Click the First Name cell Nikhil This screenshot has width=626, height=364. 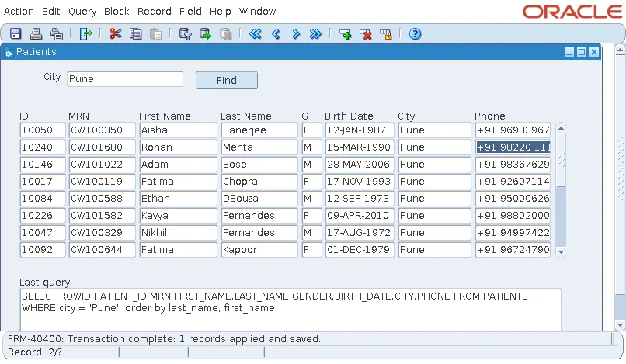pos(178,233)
